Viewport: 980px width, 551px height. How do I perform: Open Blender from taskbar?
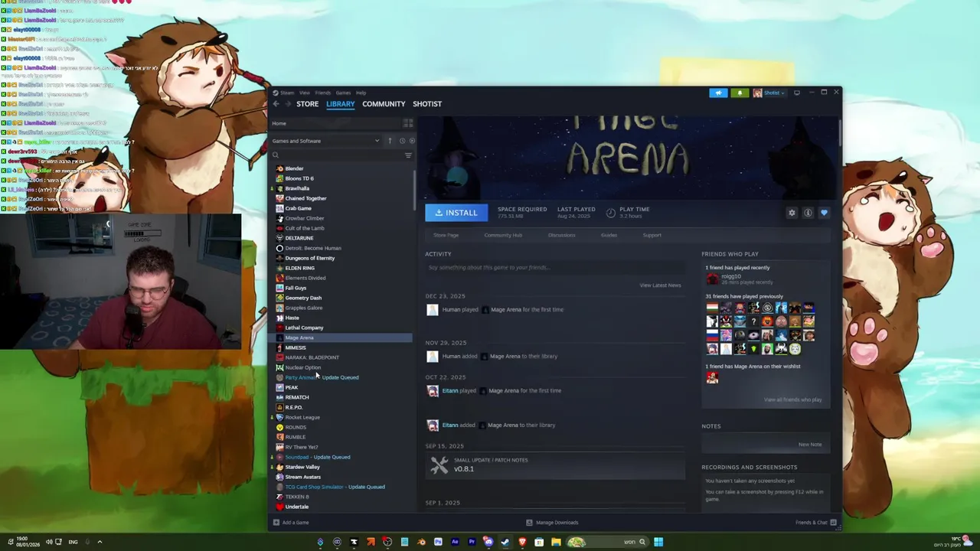tap(421, 542)
